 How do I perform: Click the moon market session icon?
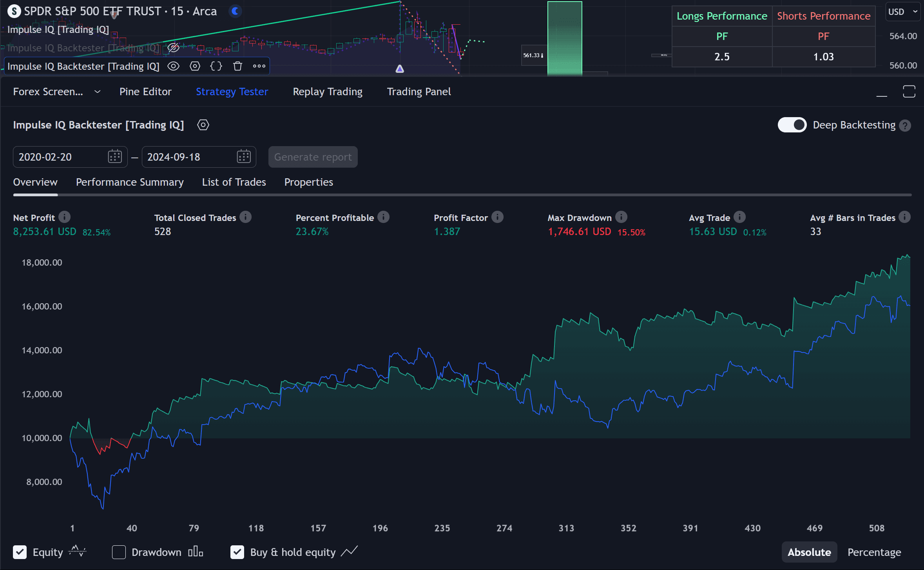click(x=235, y=11)
